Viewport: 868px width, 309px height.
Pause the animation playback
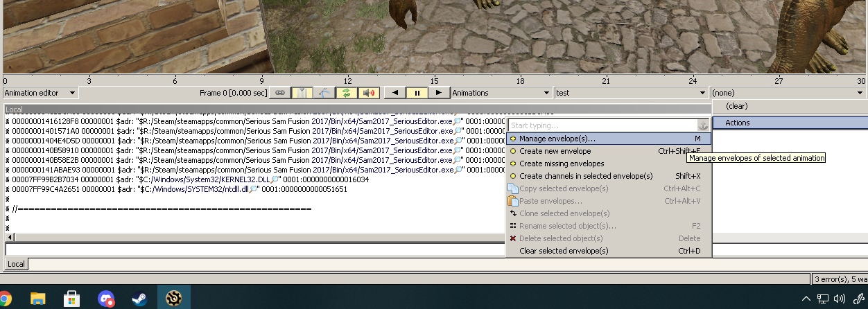pyautogui.click(x=417, y=93)
